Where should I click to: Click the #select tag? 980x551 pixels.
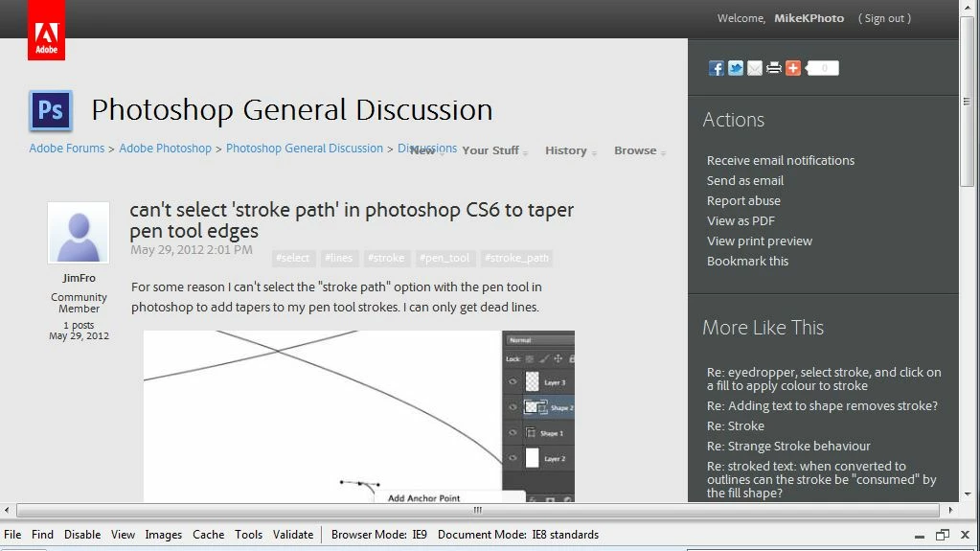click(292, 259)
